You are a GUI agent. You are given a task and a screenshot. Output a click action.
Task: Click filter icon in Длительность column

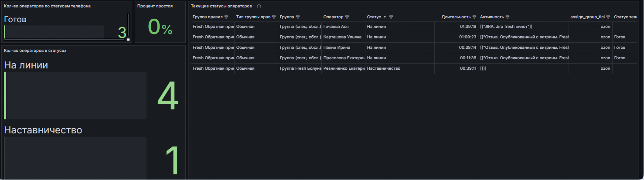coord(474,17)
